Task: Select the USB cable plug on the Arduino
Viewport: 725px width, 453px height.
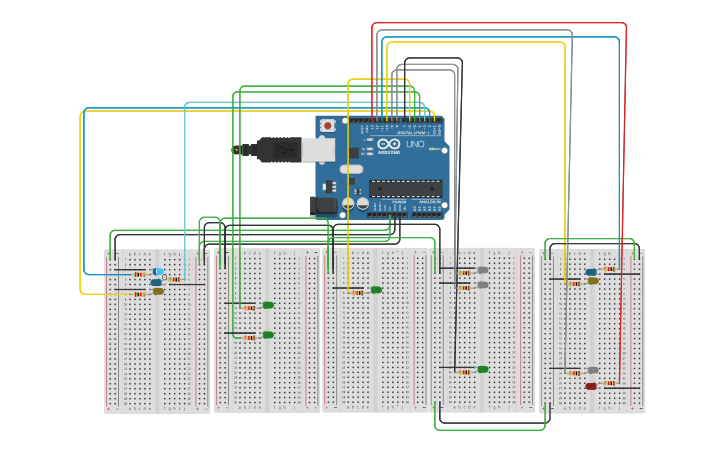Action: (x=270, y=150)
